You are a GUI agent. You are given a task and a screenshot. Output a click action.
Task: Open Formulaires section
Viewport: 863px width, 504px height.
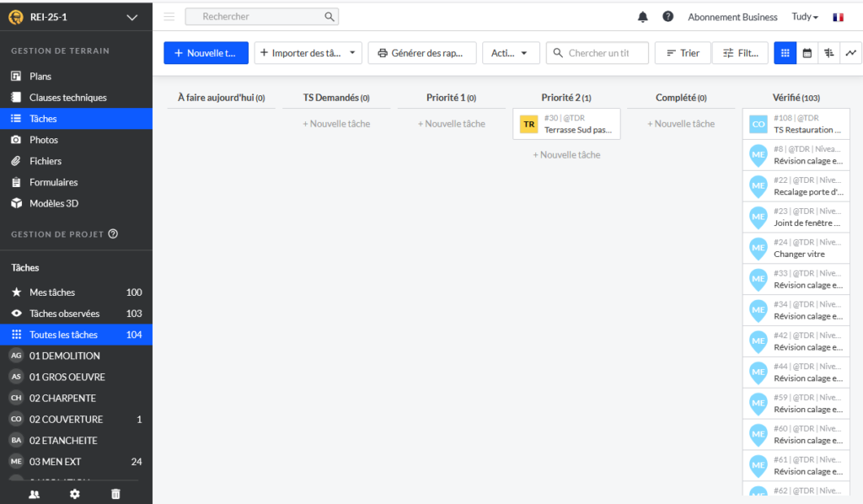[x=76, y=182]
